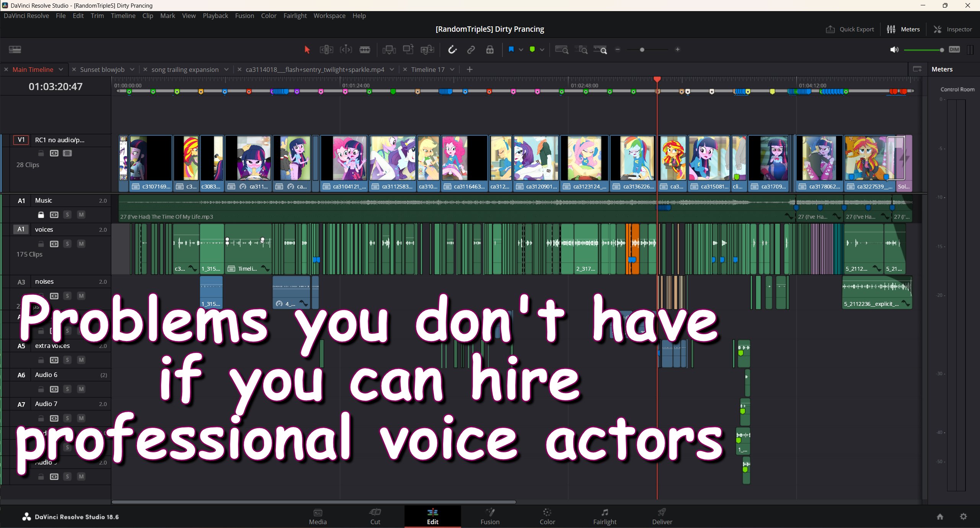Open the Timeline 17 tab dropdown

point(452,70)
